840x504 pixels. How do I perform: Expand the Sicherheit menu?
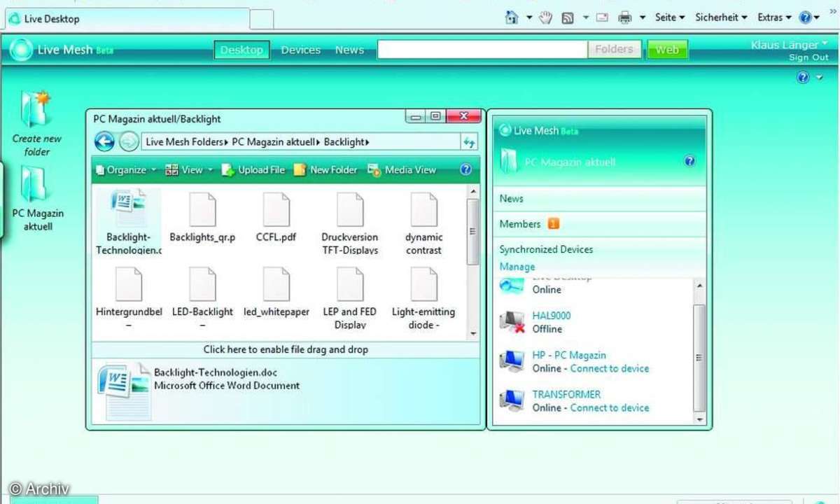[x=721, y=17]
